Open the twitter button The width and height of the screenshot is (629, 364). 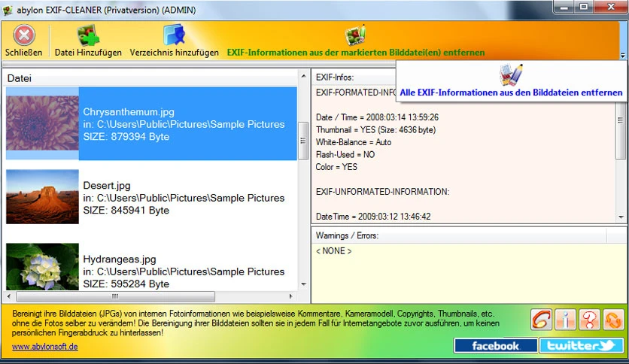pos(582,345)
